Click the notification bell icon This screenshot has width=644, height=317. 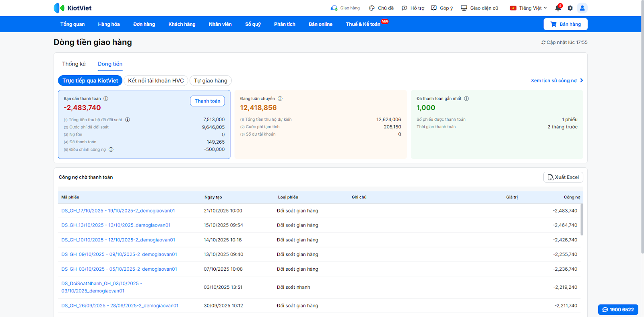click(558, 8)
